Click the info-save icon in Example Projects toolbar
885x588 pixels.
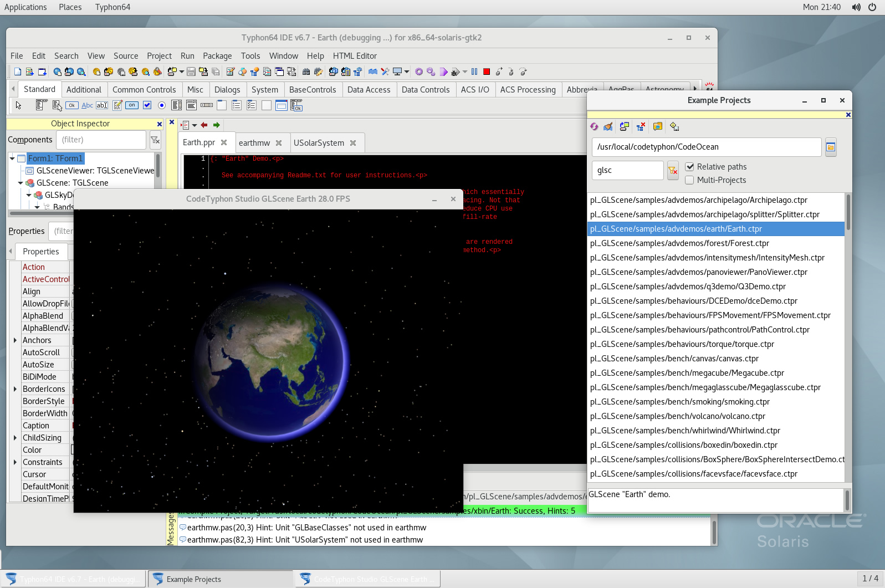pyautogui.click(x=674, y=126)
